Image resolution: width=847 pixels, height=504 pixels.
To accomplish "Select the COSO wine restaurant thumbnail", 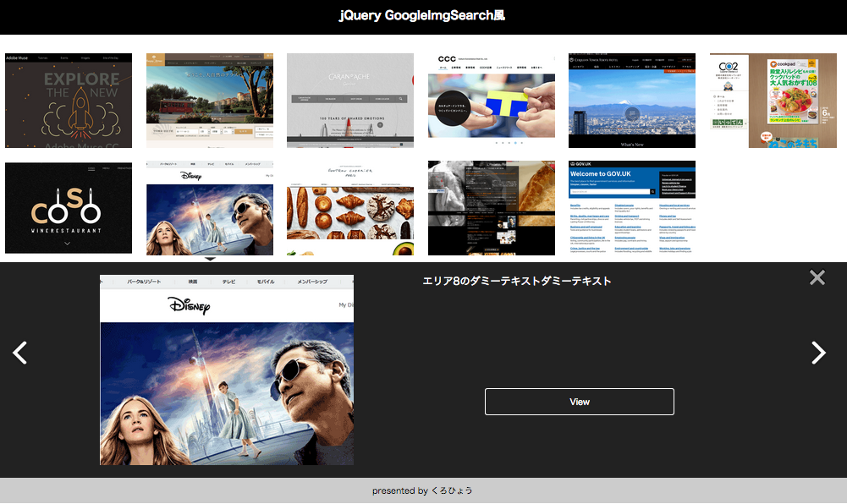I will [x=69, y=208].
